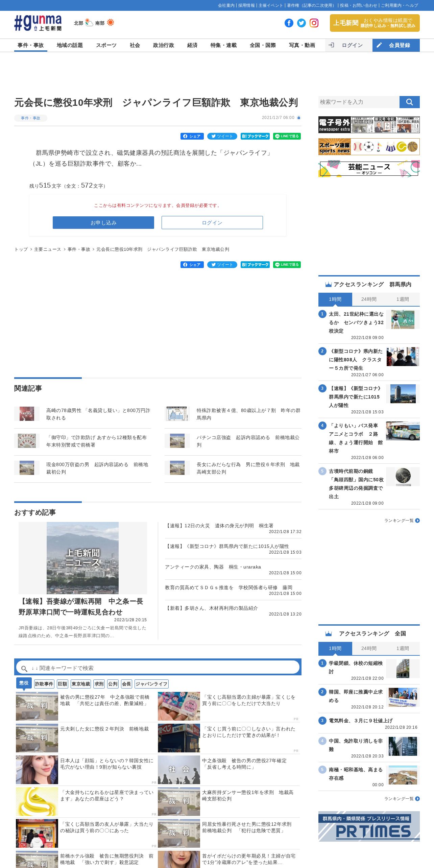
Task: Click the top B!ブックマーク button
Action: [x=255, y=136]
